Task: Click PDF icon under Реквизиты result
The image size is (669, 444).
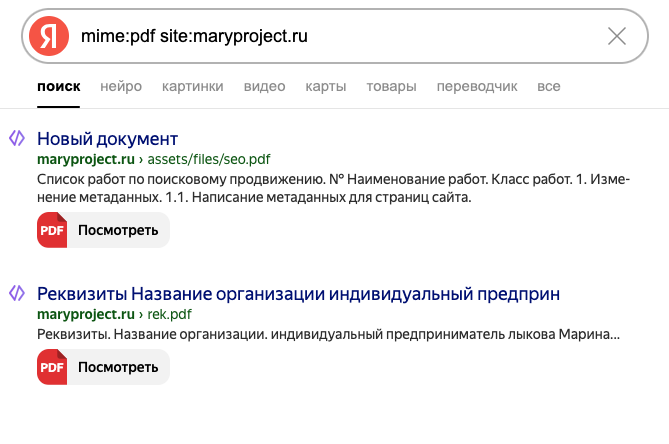Action: coord(52,367)
